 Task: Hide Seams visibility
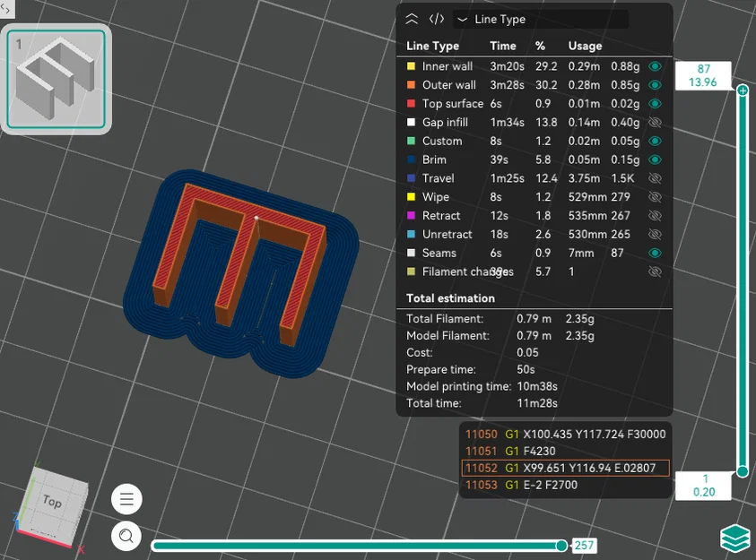tap(655, 254)
